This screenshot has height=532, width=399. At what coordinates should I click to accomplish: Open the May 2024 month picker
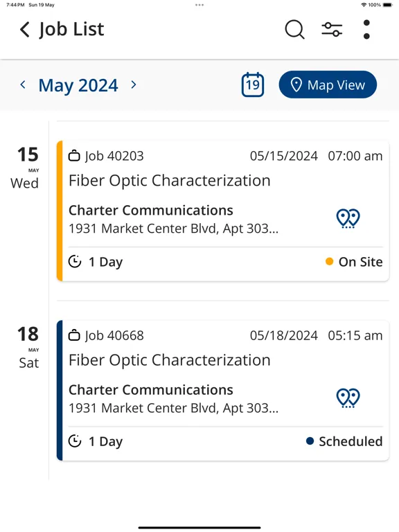(x=78, y=85)
